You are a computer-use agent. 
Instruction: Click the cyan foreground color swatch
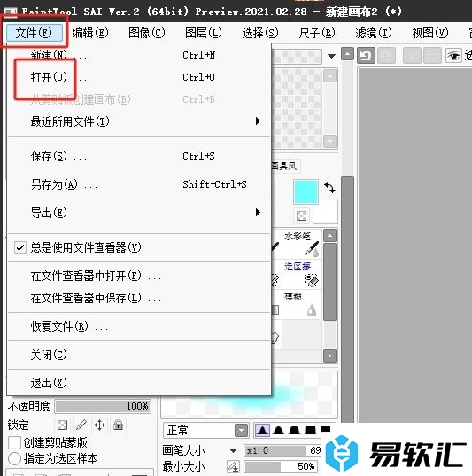point(306,191)
